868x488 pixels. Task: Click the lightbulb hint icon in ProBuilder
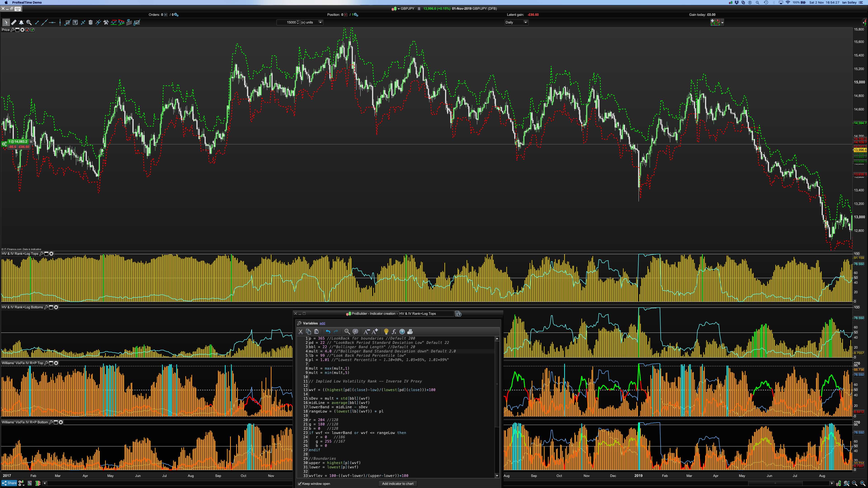pos(386,332)
